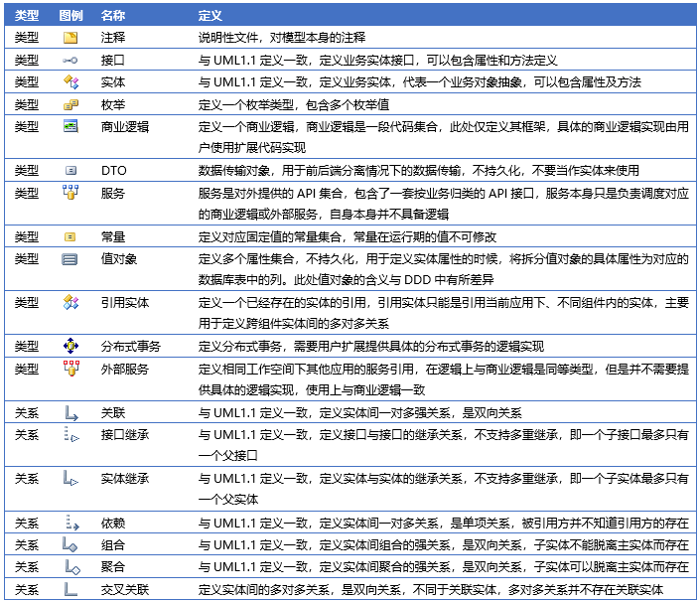Click the 实体 entity icon
700x602 pixels.
(x=70, y=82)
